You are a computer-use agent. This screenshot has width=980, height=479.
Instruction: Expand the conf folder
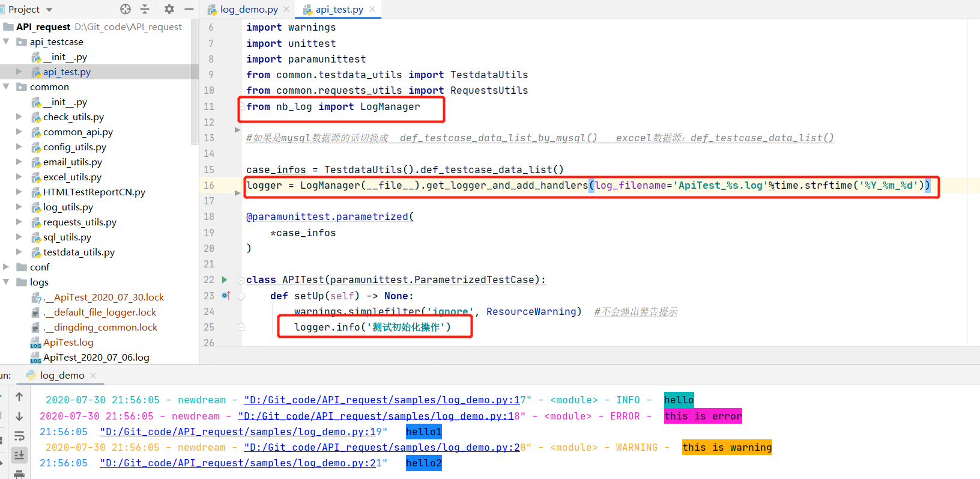point(6,267)
